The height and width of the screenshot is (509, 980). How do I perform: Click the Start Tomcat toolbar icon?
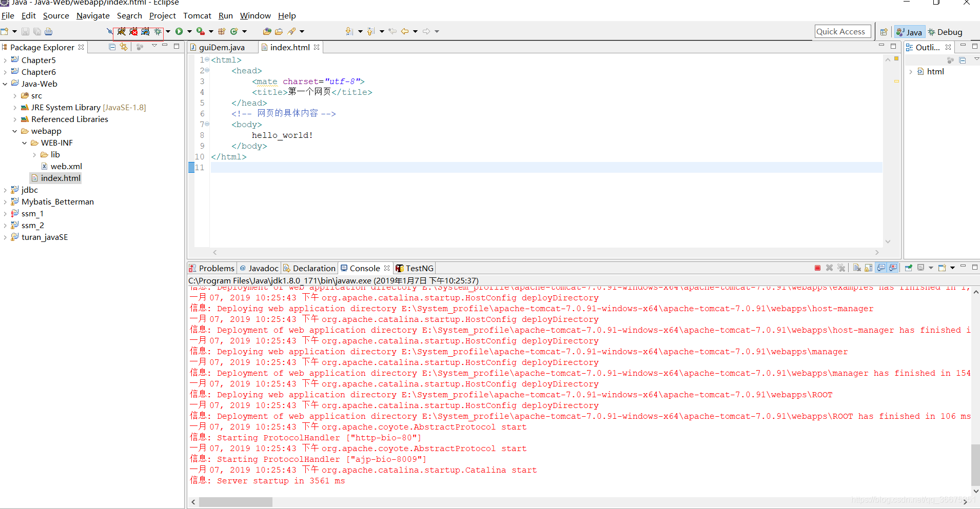(x=121, y=31)
